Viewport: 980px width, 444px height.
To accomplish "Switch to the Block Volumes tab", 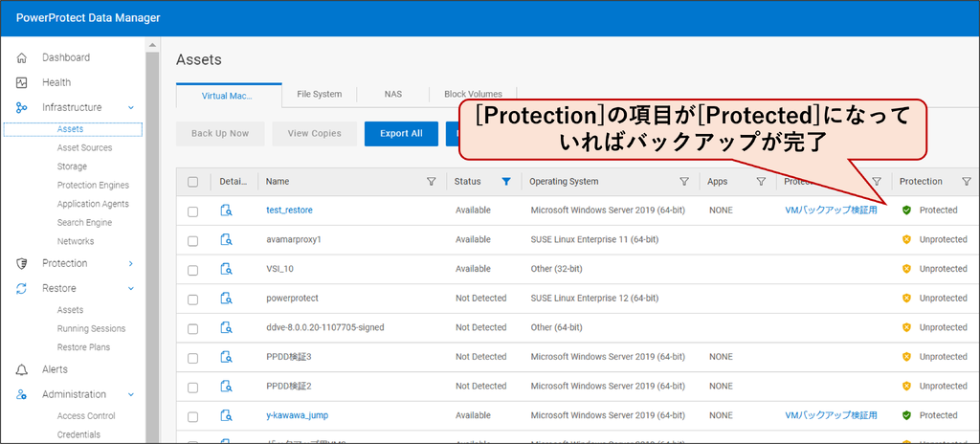I will pos(473,94).
